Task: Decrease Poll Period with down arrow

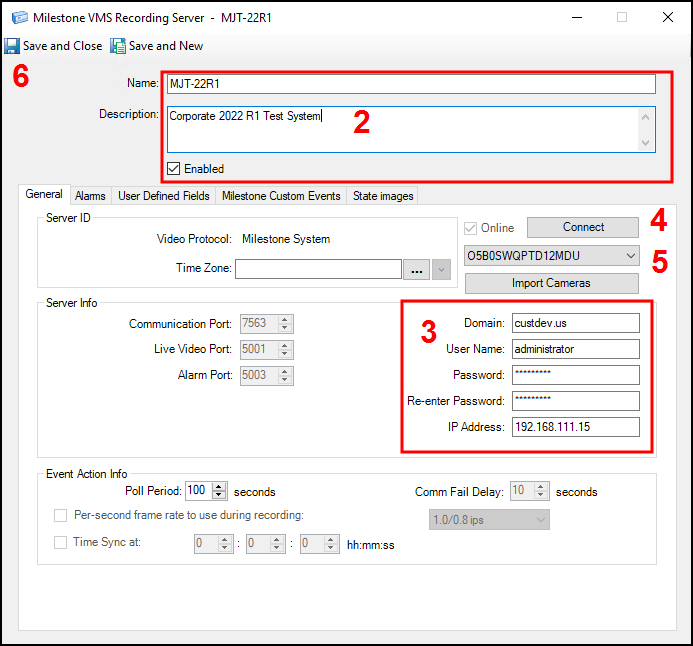Action: (219, 495)
